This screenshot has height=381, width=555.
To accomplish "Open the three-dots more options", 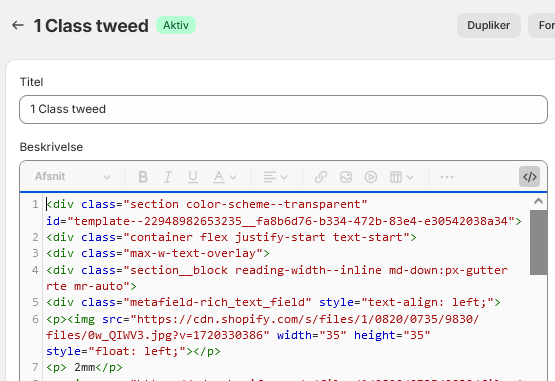I will coord(447,177).
